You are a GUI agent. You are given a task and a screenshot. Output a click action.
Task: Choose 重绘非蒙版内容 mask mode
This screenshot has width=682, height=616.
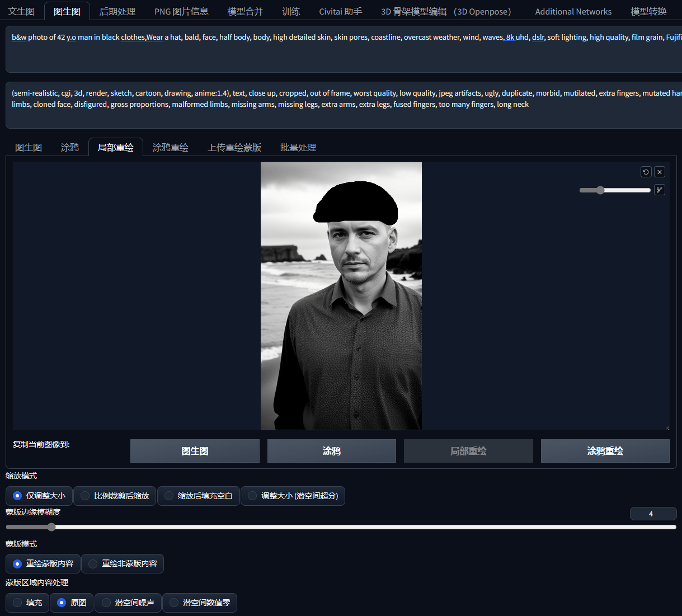[123, 563]
